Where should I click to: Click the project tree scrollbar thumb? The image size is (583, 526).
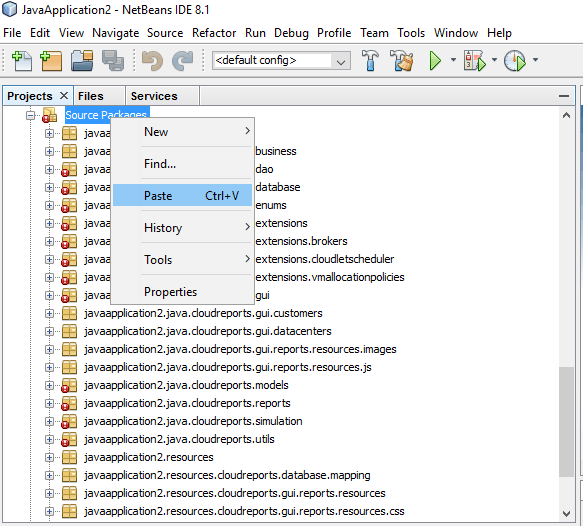click(x=566, y=422)
